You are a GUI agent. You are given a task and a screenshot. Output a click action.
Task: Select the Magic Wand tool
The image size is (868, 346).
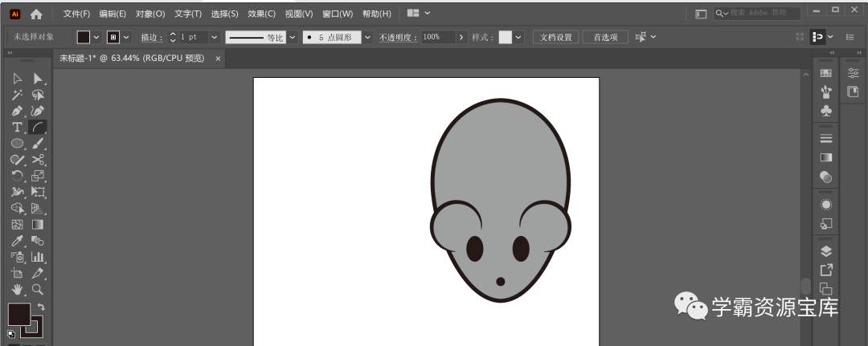pos(17,95)
